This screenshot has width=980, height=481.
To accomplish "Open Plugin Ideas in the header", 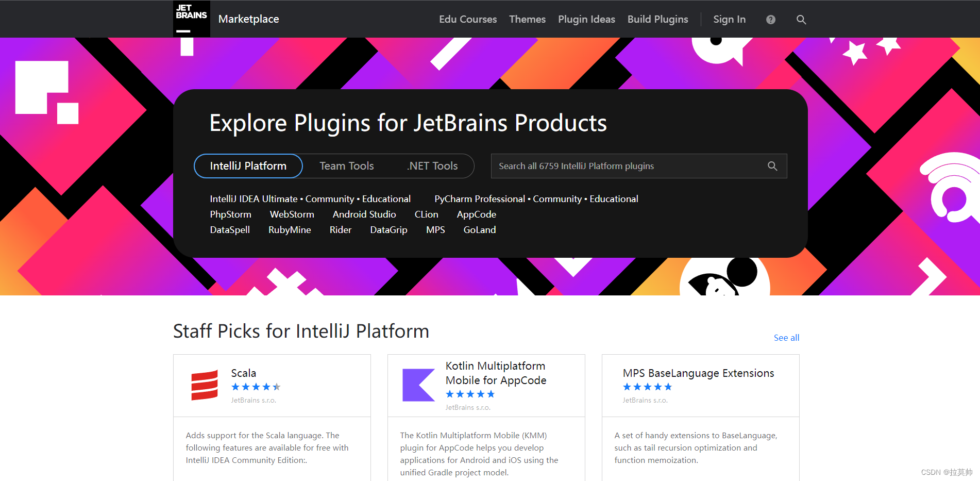I will [586, 19].
